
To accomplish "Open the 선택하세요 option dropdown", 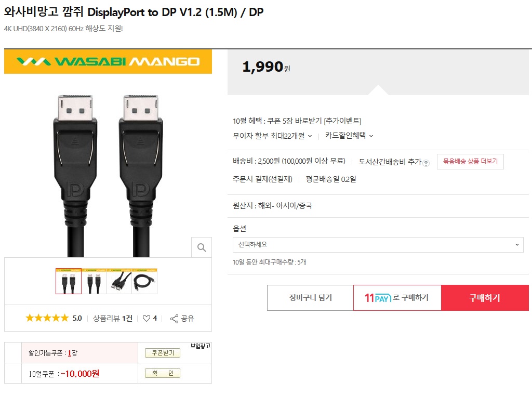I will (378, 244).
